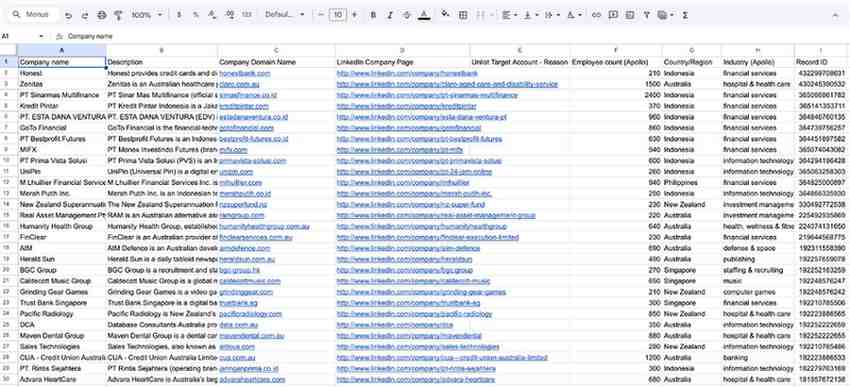850x387 pixels.
Task: Format as currency with the $ icon
Action: pos(179,15)
